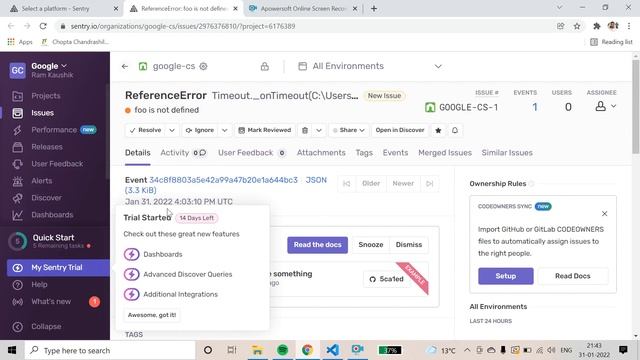Click the lock icon in the header
The height and width of the screenshot is (360, 640).
pos(265,66)
